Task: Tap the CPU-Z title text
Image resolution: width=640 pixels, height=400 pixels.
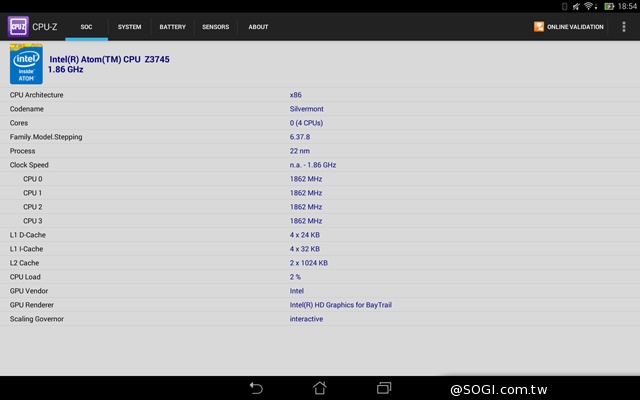Action: pos(45,27)
